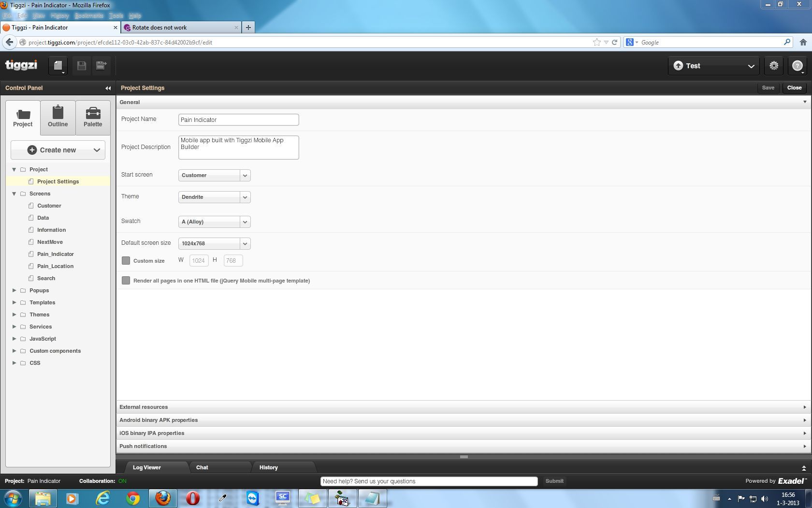
Task: Click the Test button in header
Action: [693, 66]
